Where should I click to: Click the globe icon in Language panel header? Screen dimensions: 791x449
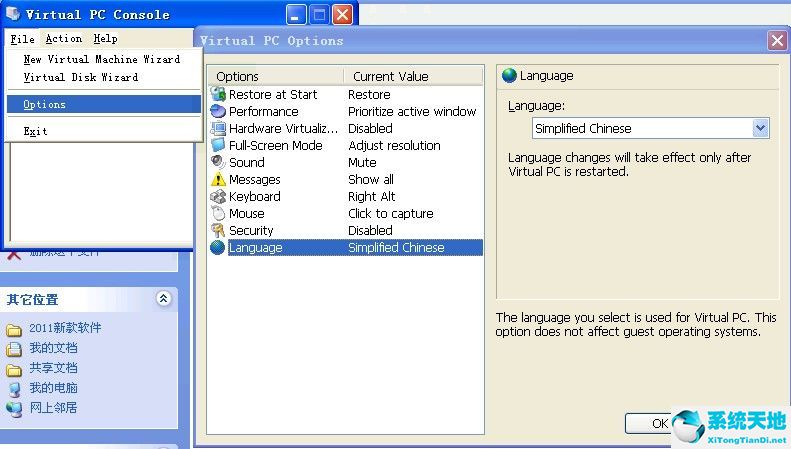[510, 76]
